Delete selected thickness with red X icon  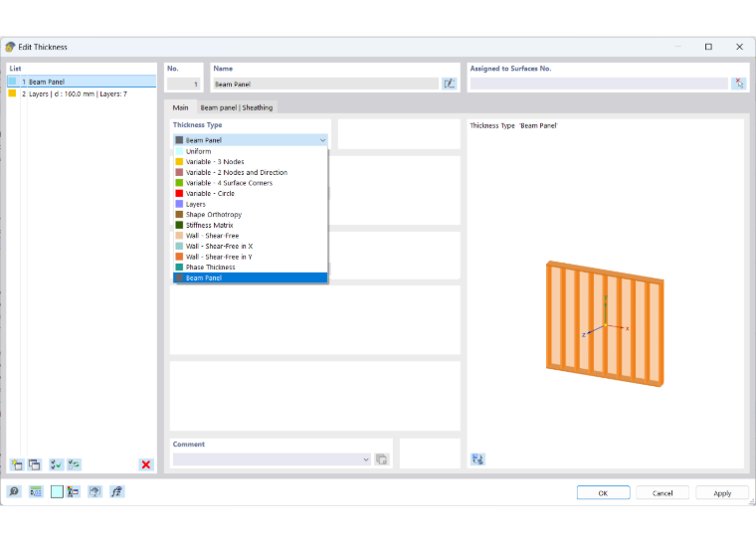click(145, 464)
